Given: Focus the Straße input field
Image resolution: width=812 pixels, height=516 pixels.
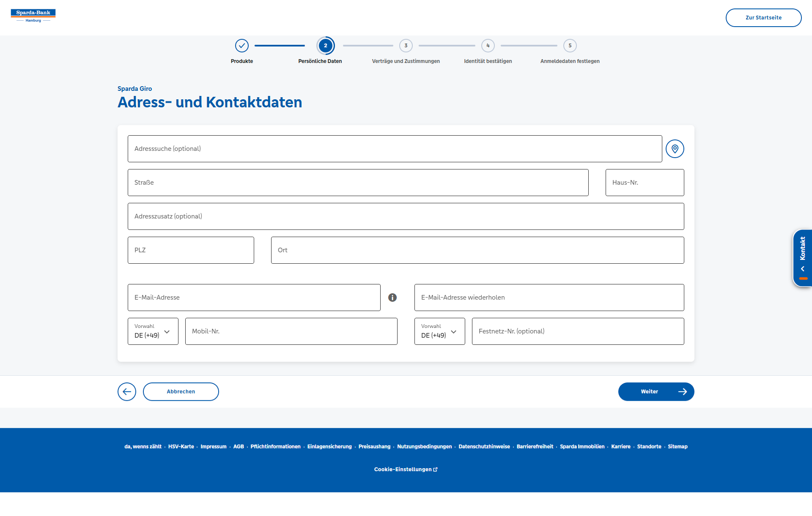Looking at the screenshot, I should coord(358,183).
